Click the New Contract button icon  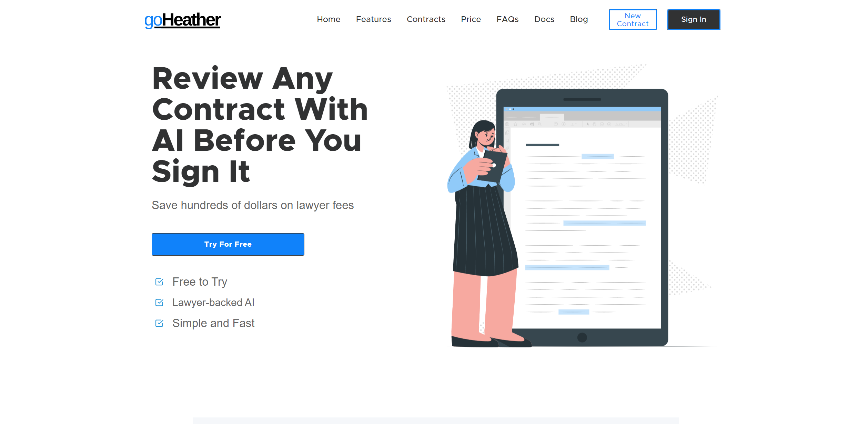(634, 19)
